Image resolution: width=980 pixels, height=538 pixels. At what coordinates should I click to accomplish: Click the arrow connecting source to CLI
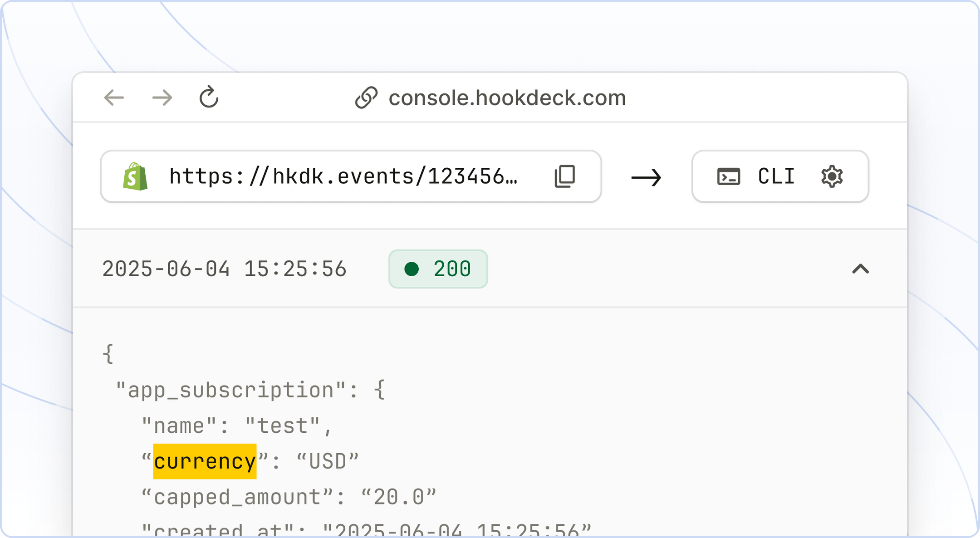point(646,177)
